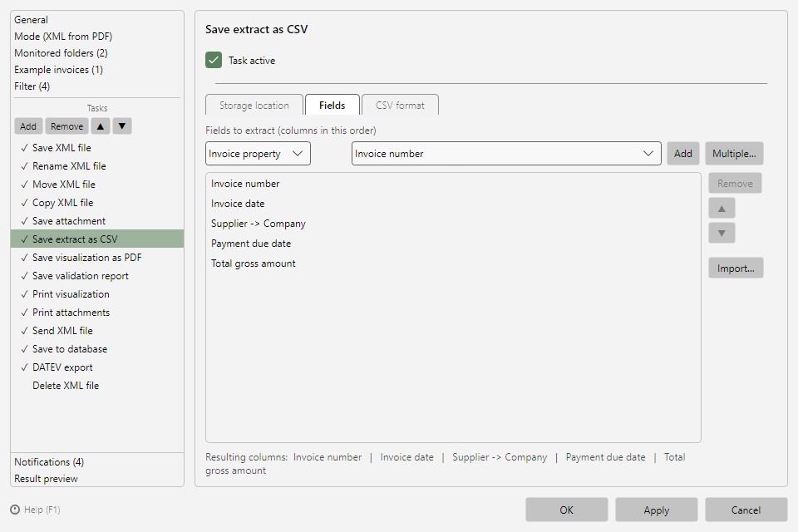Image resolution: width=798 pixels, height=532 pixels.
Task: Select the Save to database task
Action: pos(97,349)
